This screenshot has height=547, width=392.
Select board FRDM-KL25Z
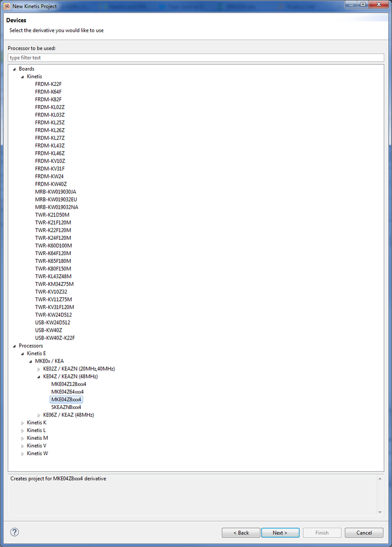click(50, 123)
